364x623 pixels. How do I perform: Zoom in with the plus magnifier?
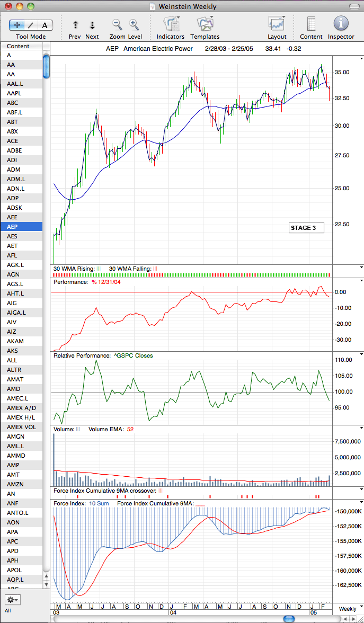pos(135,25)
